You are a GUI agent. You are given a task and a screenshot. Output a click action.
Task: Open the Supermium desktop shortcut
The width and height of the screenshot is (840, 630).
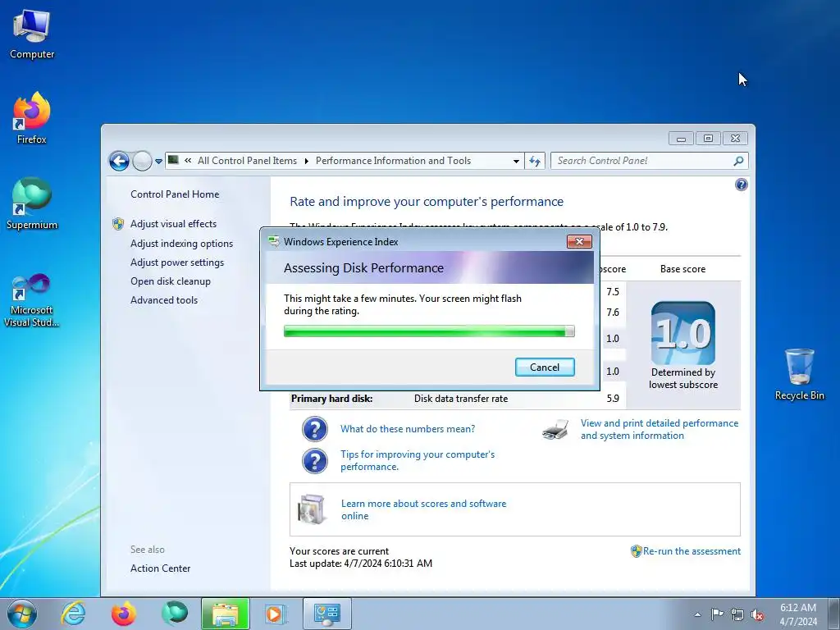click(x=32, y=203)
